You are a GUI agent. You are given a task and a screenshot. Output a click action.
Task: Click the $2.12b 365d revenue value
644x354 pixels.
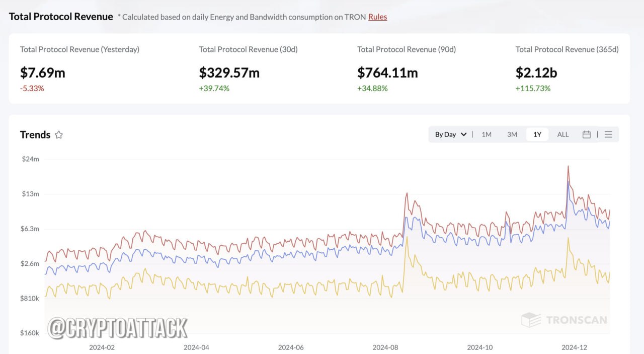coord(536,73)
